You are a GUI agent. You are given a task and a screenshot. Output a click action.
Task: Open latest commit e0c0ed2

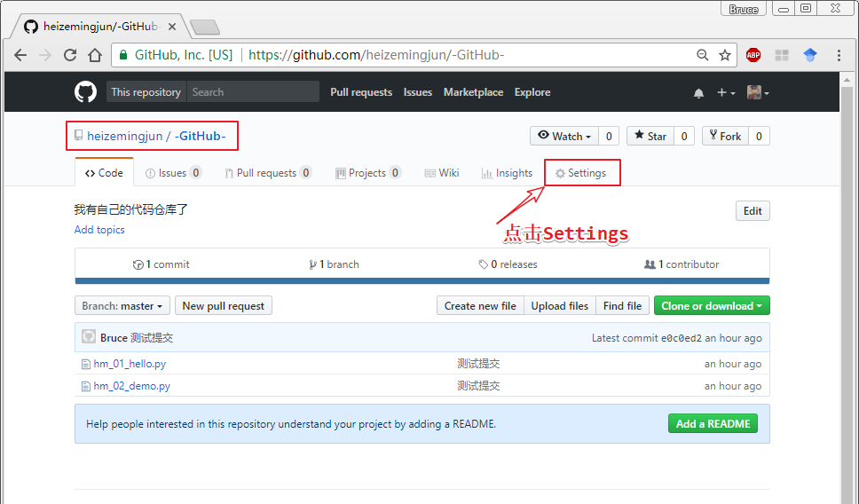pos(681,338)
